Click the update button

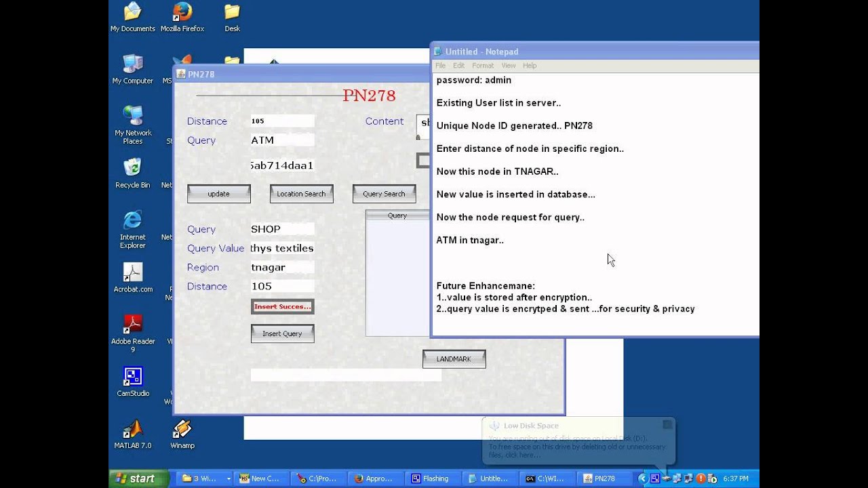tap(219, 194)
